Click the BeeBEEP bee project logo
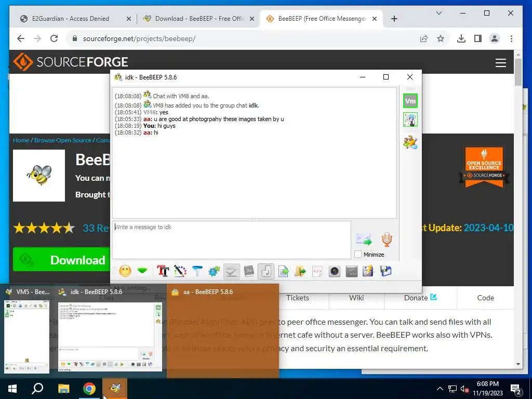Image resolution: width=532 pixels, height=399 pixels. click(x=39, y=176)
